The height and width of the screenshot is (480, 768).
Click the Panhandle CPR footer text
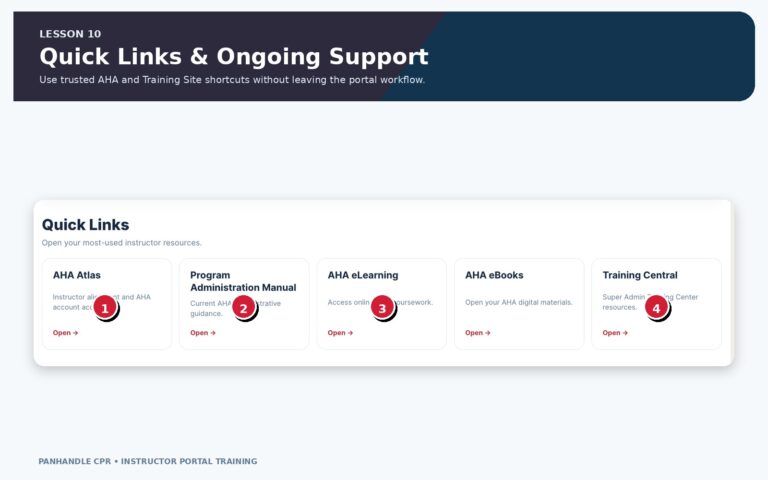click(x=147, y=461)
